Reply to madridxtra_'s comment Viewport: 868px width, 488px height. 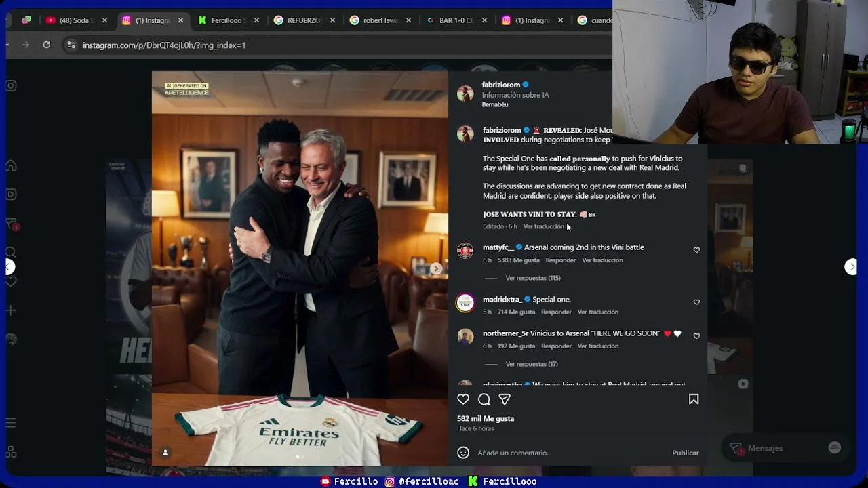coord(556,312)
